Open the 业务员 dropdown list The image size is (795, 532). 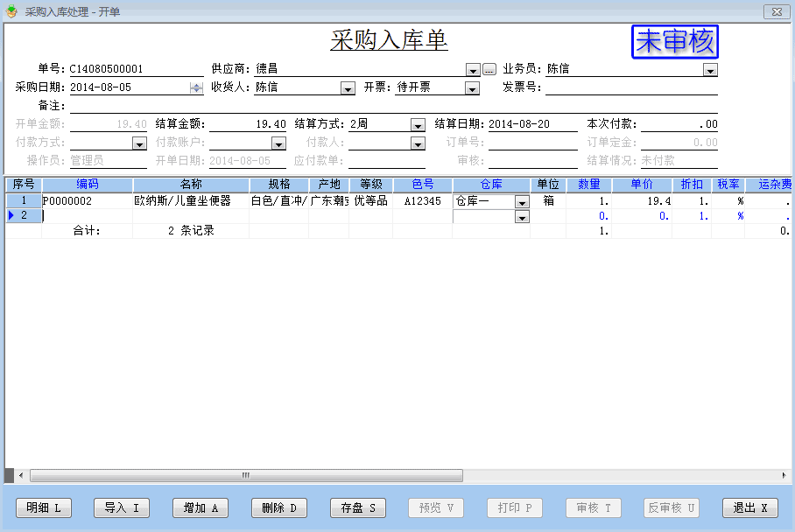[710, 70]
